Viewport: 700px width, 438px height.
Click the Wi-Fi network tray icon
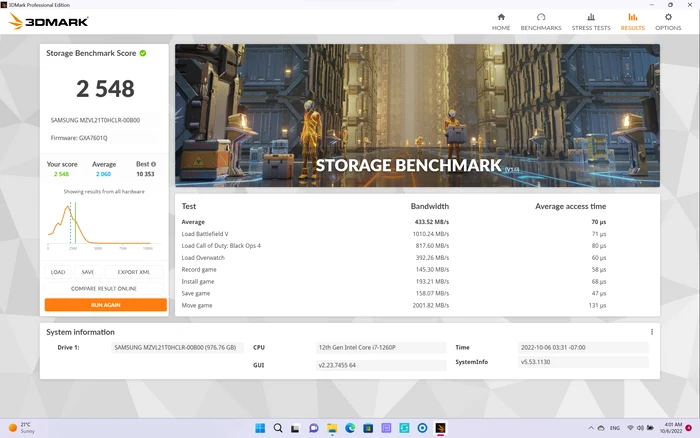click(x=630, y=428)
